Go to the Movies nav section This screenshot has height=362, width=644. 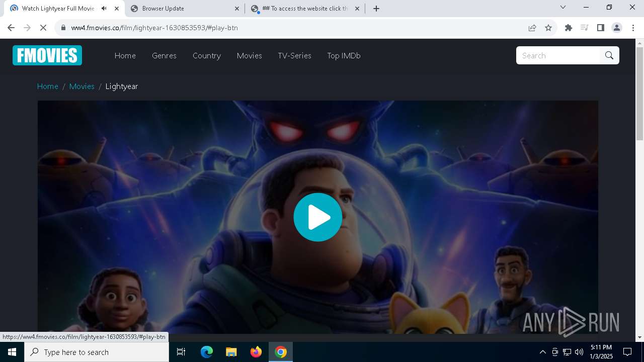[x=250, y=56]
